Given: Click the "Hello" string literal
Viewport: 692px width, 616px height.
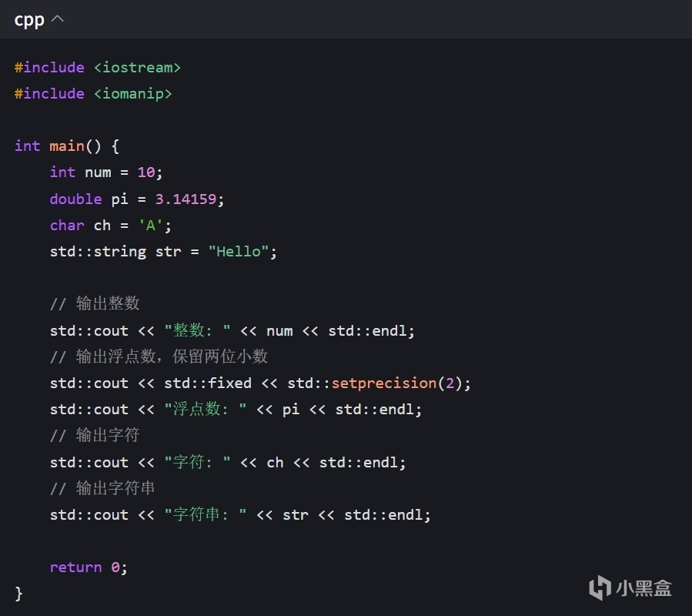Looking at the screenshot, I should click(x=238, y=252).
